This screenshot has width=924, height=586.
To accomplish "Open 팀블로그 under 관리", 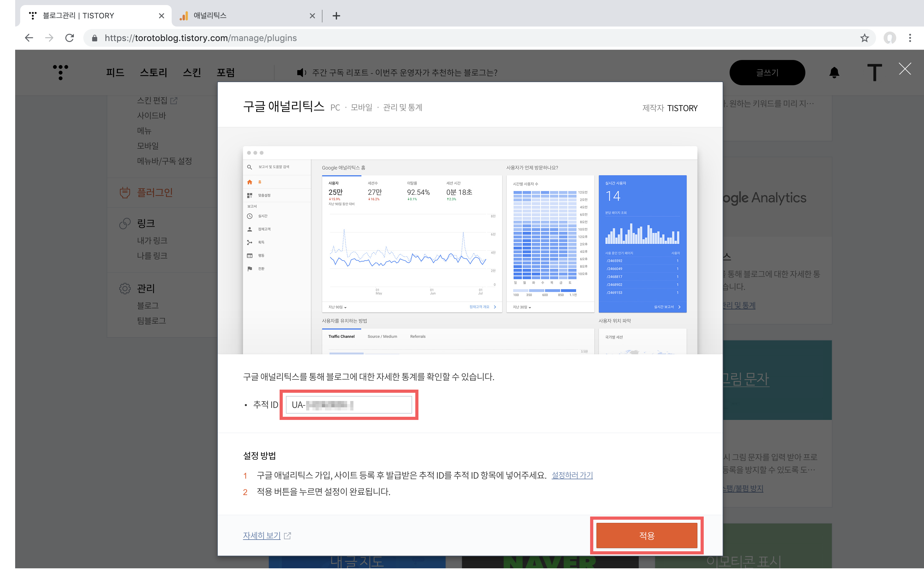I will click(x=151, y=321).
